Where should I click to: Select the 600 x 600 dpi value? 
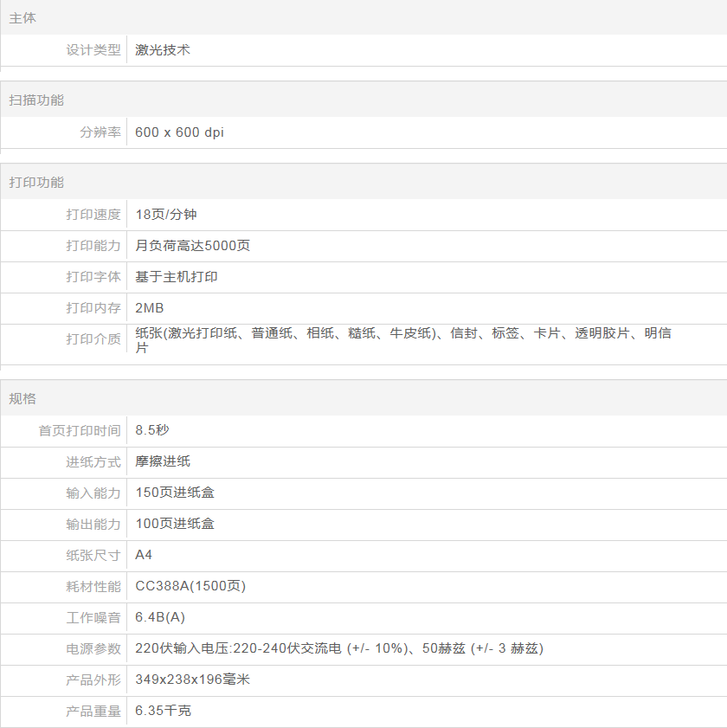[x=179, y=132]
